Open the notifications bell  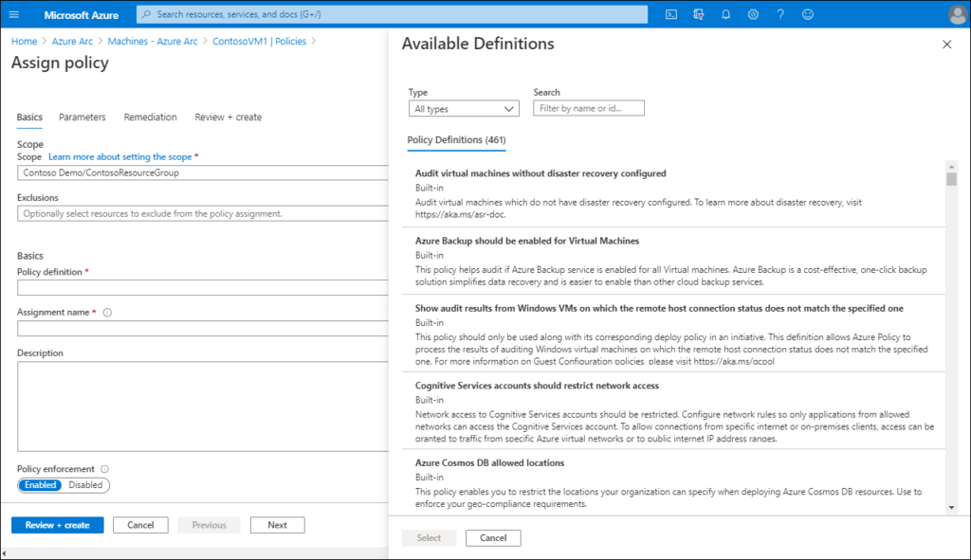click(x=725, y=14)
